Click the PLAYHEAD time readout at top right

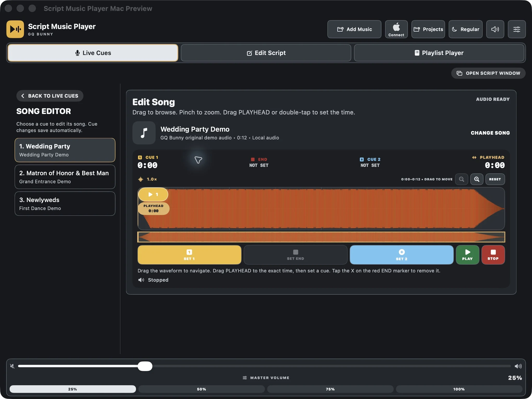pyautogui.click(x=495, y=165)
